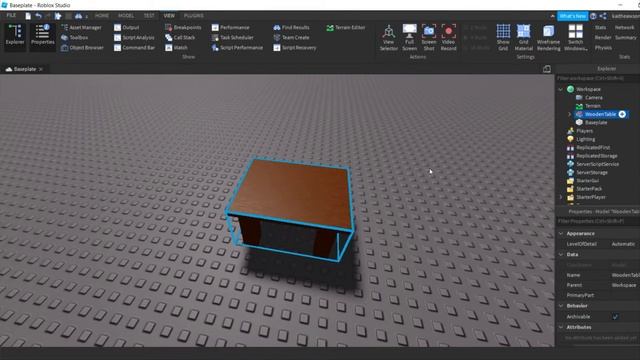Open Script Recovery window

pos(295,48)
